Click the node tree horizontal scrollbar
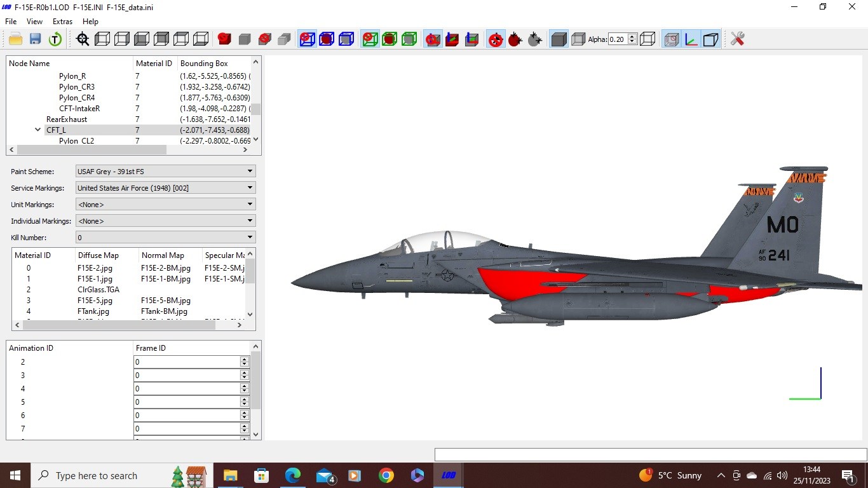The width and height of the screenshot is (868, 488). coord(92,150)
